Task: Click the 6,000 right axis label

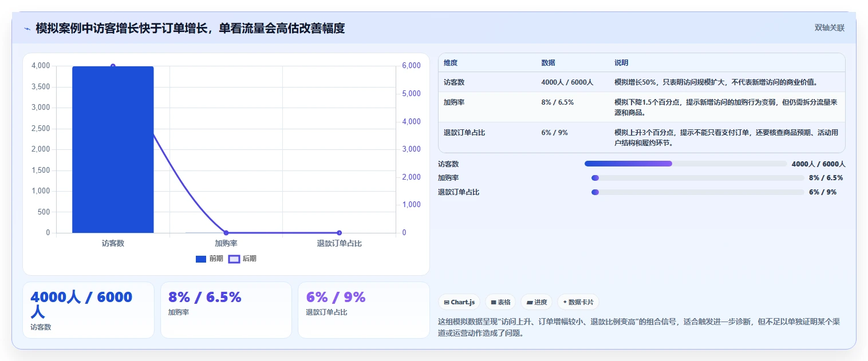Action: [412, 66]
